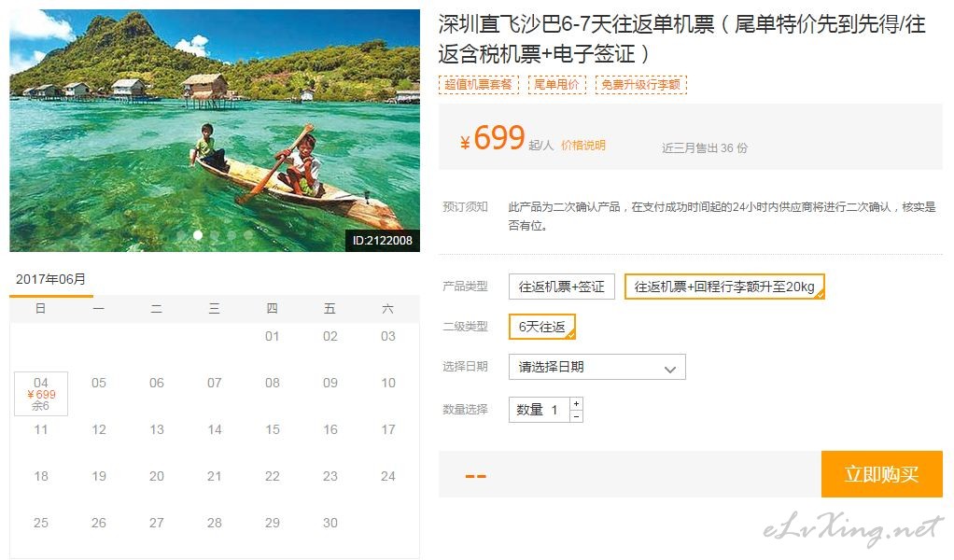954x560 pixels.
Task: Click the quantity input field showing 1
Action: click(539, 410)
